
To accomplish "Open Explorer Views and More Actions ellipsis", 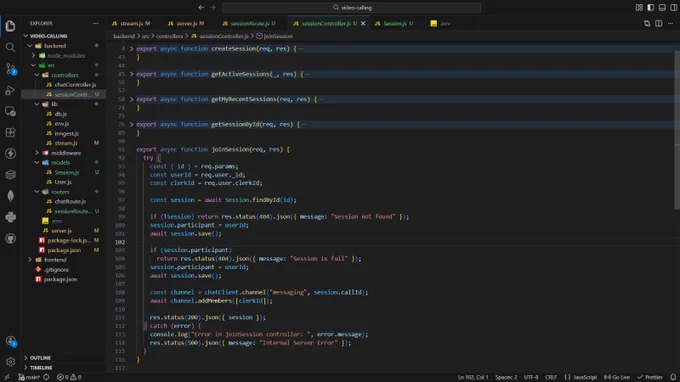I will [95, 23].
